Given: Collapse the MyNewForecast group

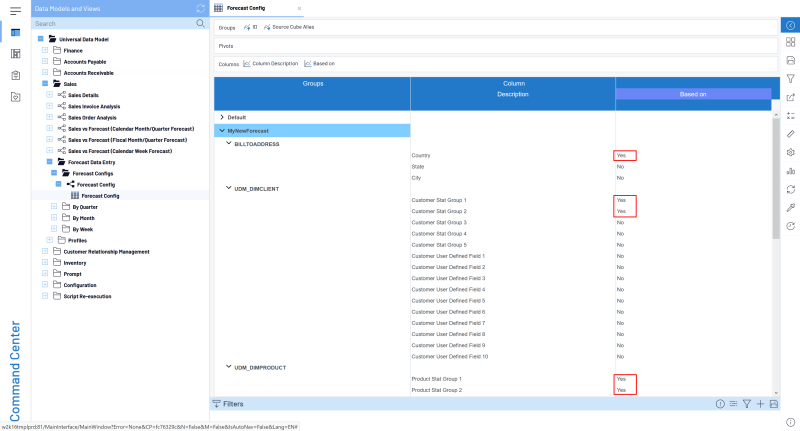Looking at the screenshot, I should 221,130.
